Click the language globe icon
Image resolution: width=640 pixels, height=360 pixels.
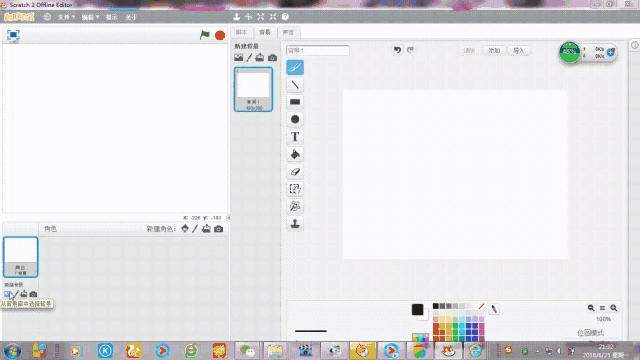tap(47, 17)
